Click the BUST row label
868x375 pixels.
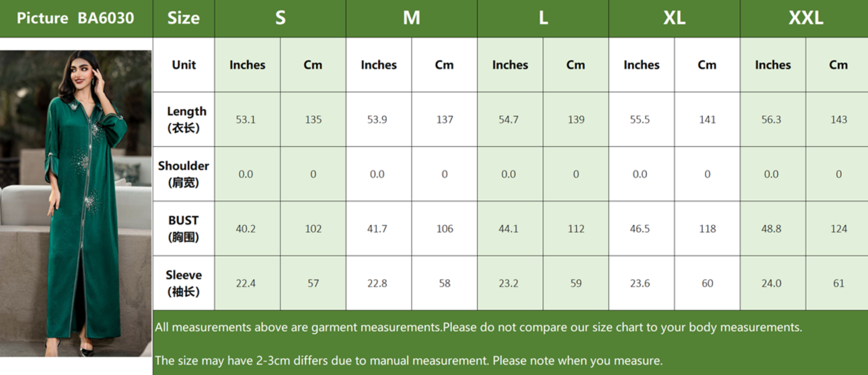(184, 228)
